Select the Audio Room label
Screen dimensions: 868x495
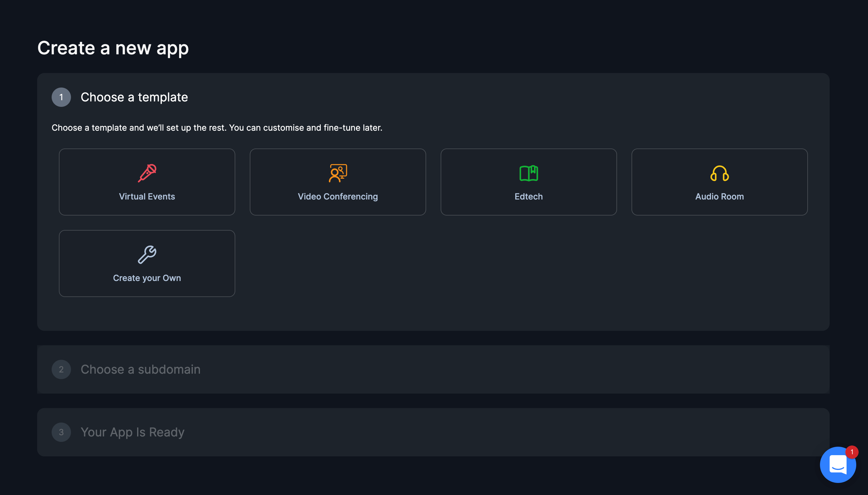(x=719, y=196)
